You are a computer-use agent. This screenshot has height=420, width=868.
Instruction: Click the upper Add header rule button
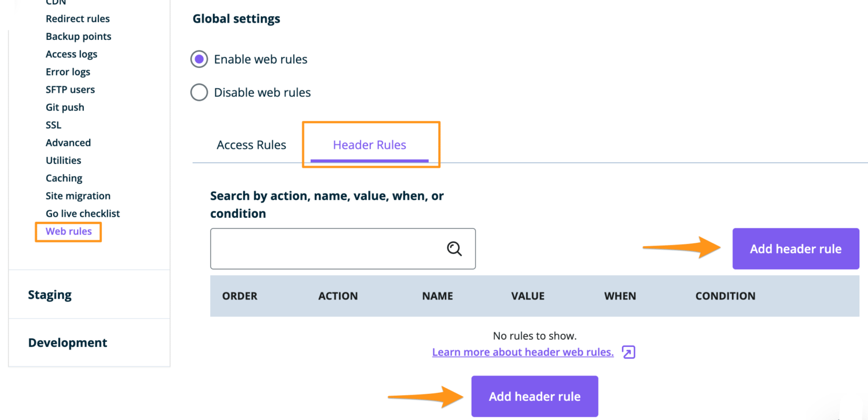[x=795, y=249]
